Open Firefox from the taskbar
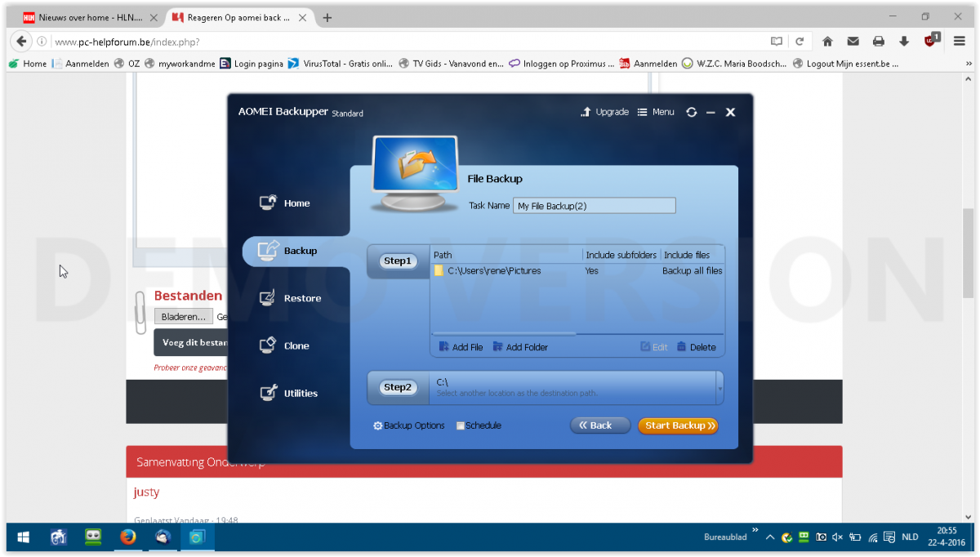Screen dimensions: 980x557 click(x=127, y=537)
